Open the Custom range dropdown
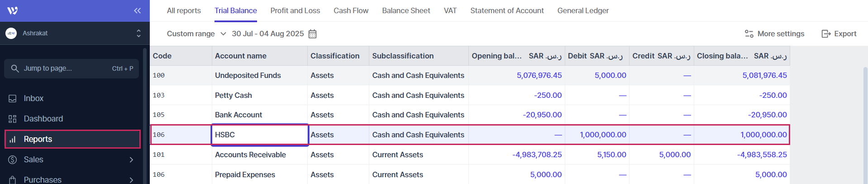The image size is (868, 184). click(196, 34)
